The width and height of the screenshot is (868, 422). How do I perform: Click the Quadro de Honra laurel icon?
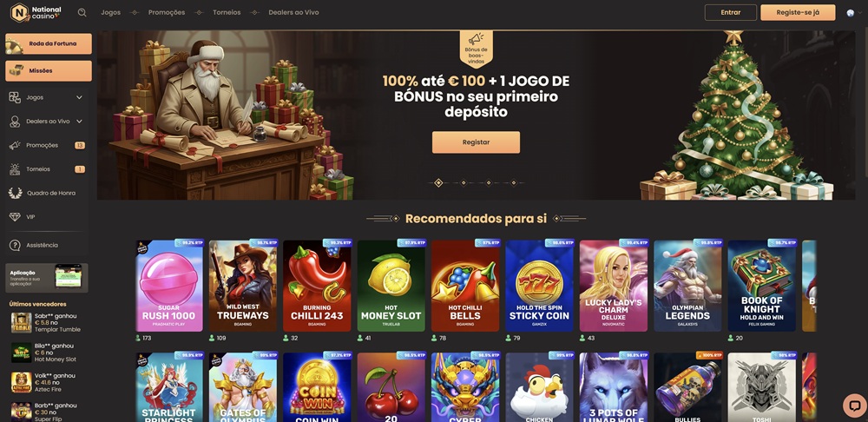(15, 193)
